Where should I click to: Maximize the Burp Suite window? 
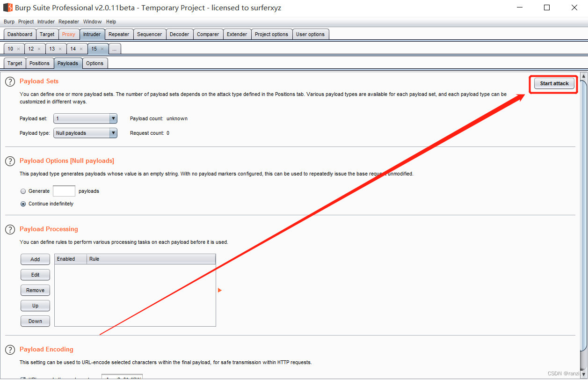[547, 7]
